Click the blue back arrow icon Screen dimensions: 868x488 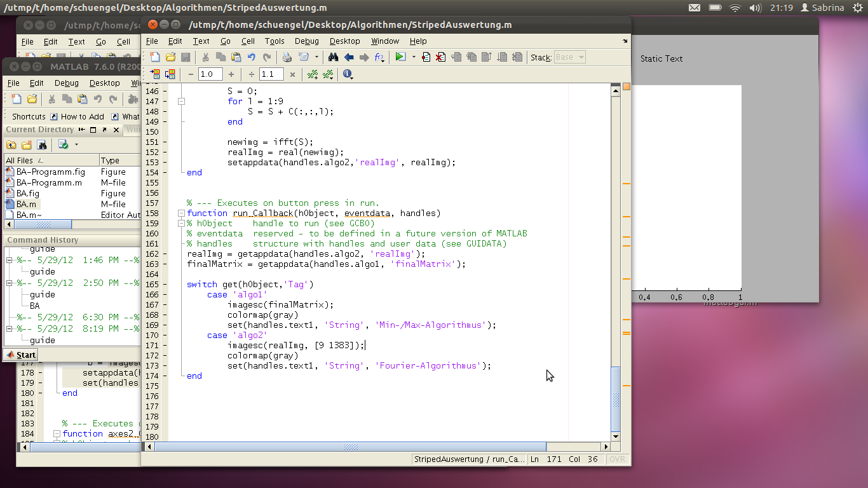pos(348,57)
